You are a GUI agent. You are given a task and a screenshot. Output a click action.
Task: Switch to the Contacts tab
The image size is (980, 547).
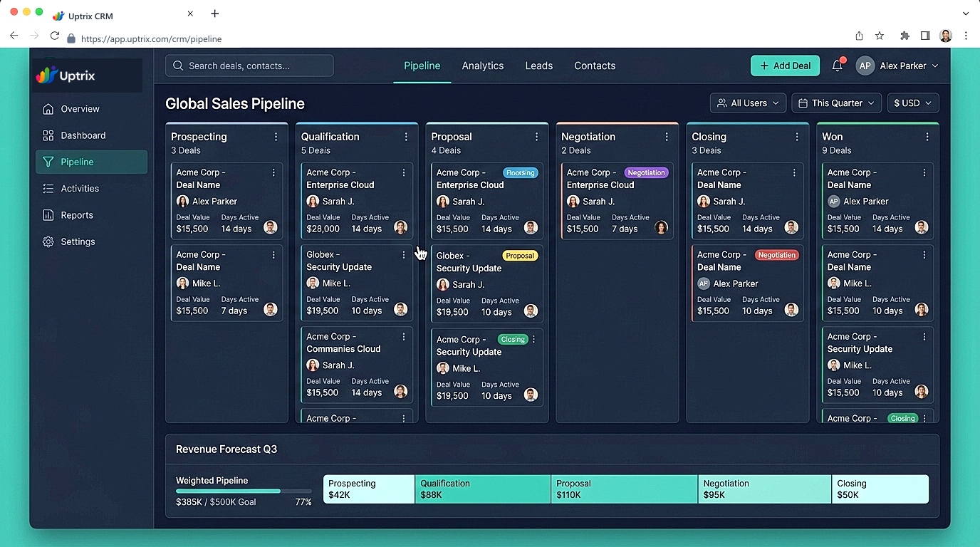[x=595, y=66]
